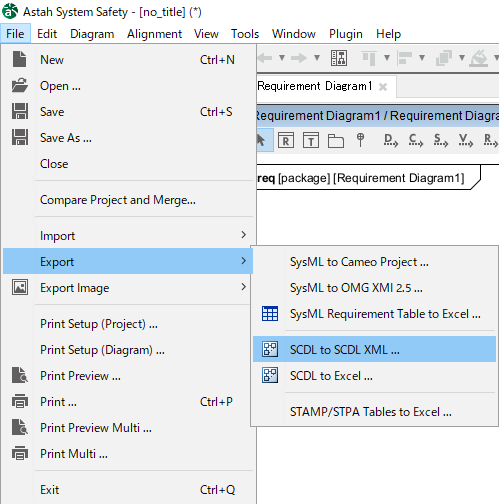Choose the Refine (R) dependency tool

(491, 140)
